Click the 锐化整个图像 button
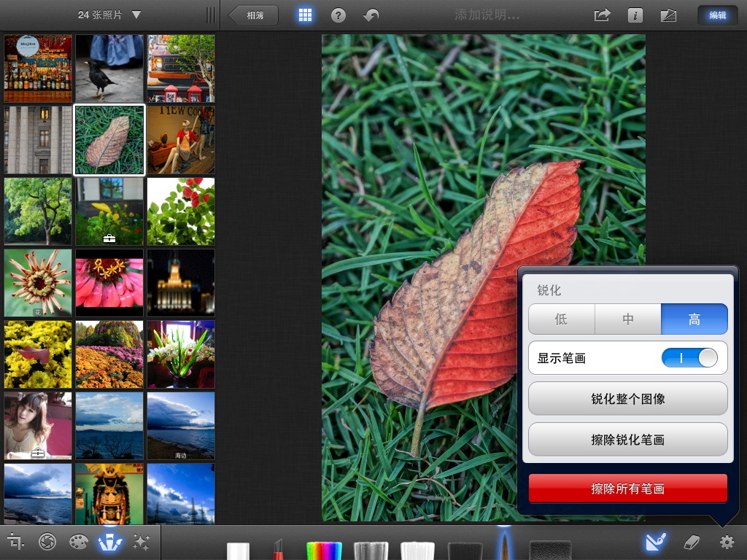The height and width of the screenshot is (560, 747). click(627, 398)
